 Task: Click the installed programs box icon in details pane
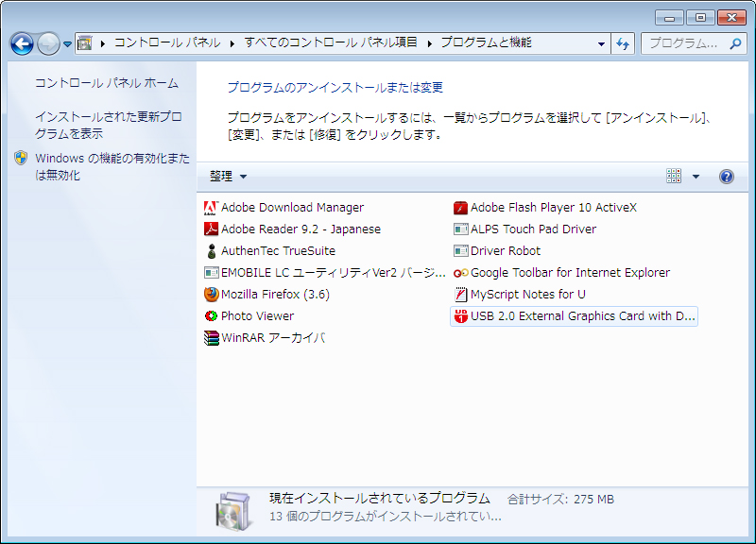[233, 511]
